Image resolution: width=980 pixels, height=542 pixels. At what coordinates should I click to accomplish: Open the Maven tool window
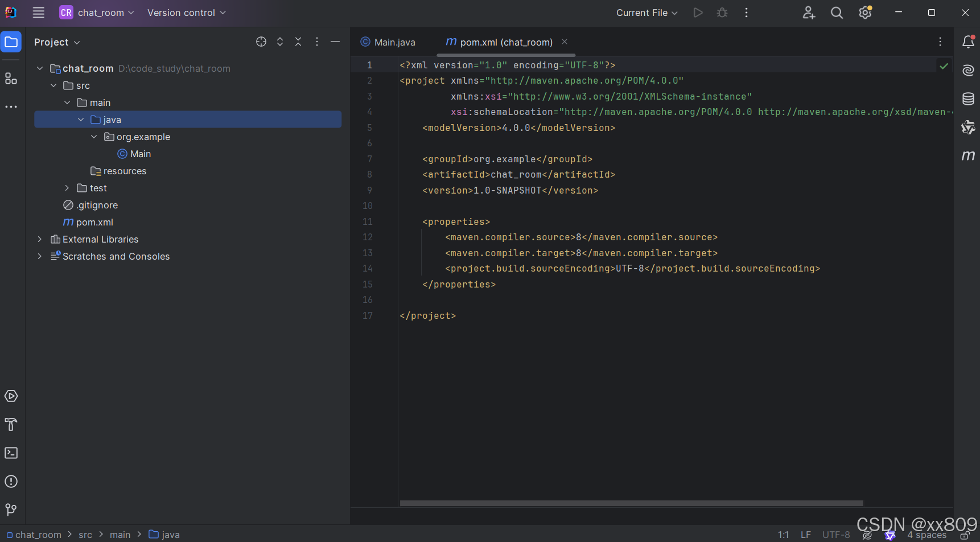pyautogui.click(x=968, y=155)
